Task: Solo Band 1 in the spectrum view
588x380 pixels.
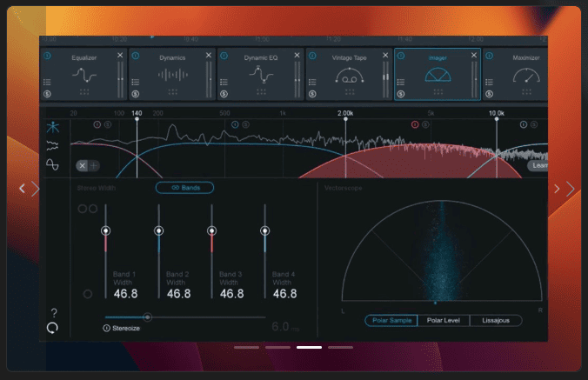Action: point(108,124)
